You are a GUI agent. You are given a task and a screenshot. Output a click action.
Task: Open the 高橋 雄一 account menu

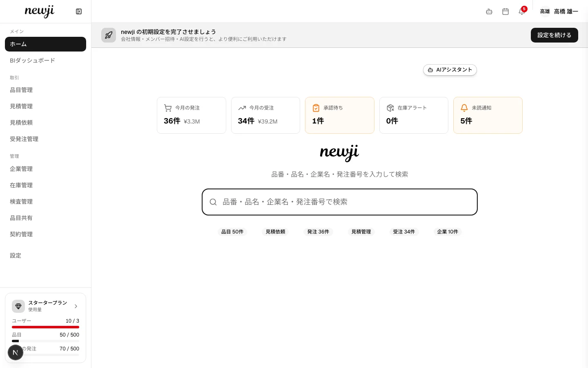566,11
